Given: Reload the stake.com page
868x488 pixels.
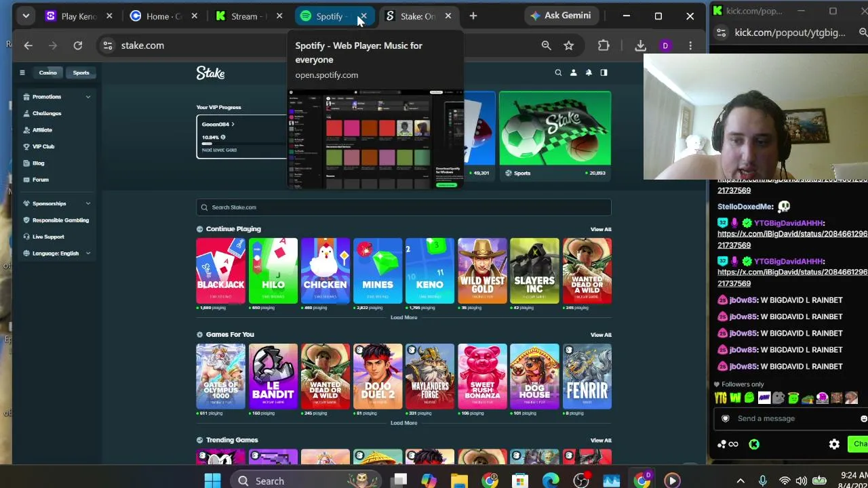Looking at the screenshot, I should tap(78, 45).
